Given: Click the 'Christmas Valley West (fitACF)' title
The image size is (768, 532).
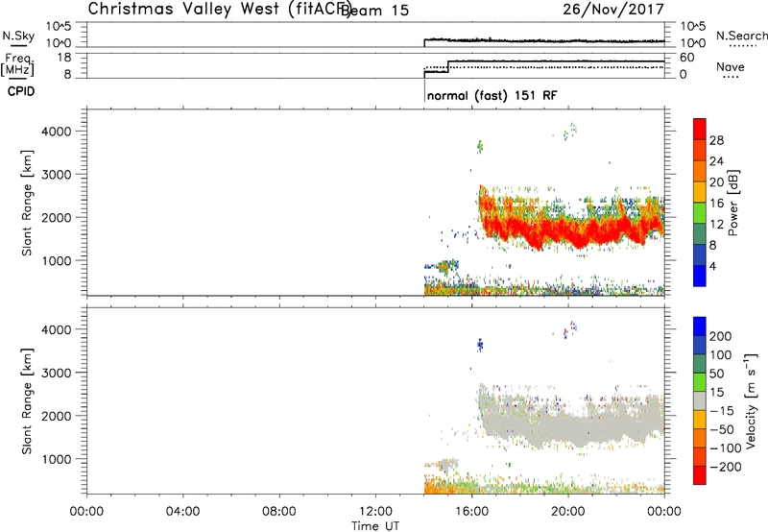Looking at the screenshot, I should (220, 9).
